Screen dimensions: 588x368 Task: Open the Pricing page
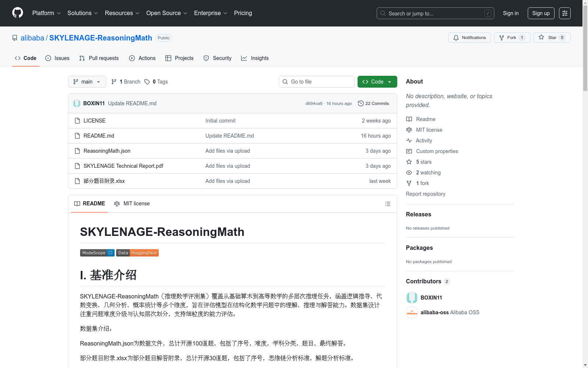tap(243, 13)
